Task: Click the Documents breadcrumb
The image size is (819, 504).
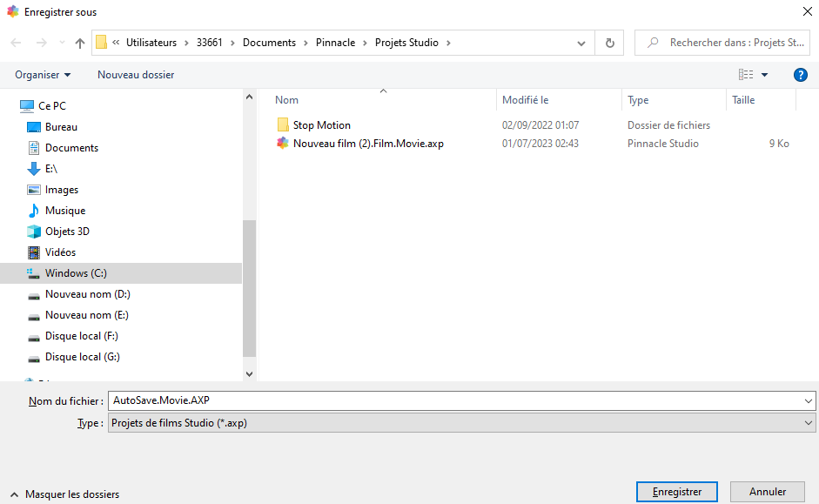Action: pyautogui.click(x=269, y=43)
